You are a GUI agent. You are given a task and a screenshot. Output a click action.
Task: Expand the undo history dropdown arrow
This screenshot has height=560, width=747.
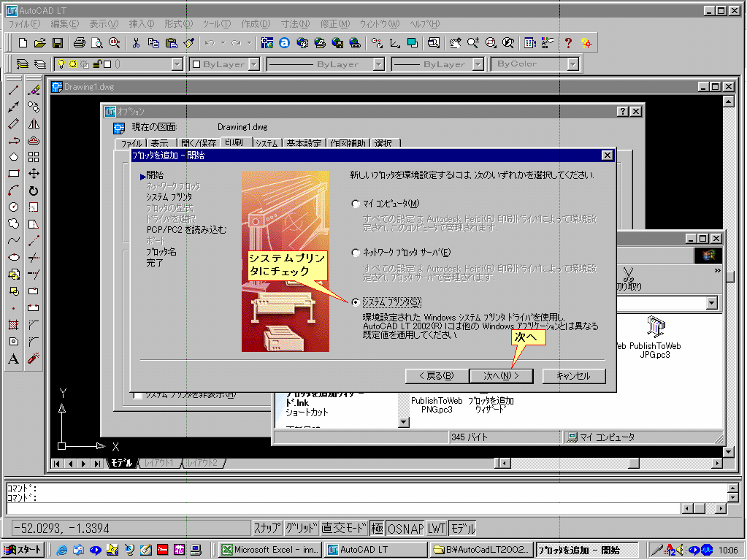(x=223, y=43)
